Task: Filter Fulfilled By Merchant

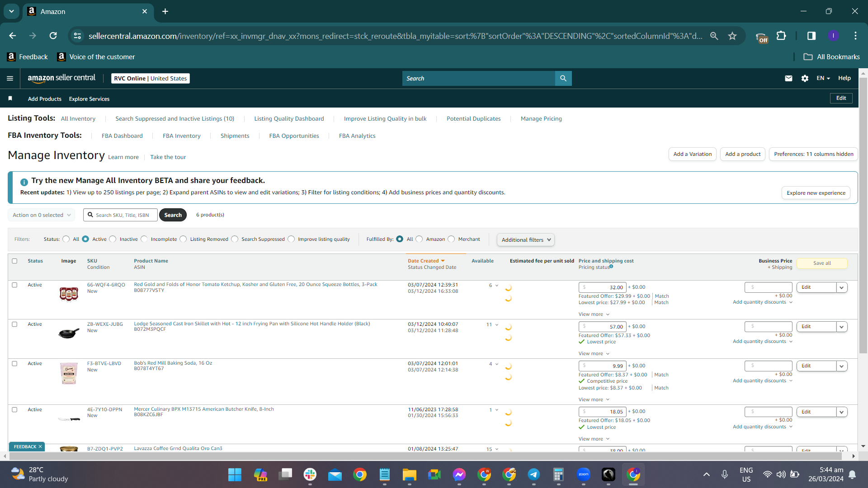Action: (451, 239)
